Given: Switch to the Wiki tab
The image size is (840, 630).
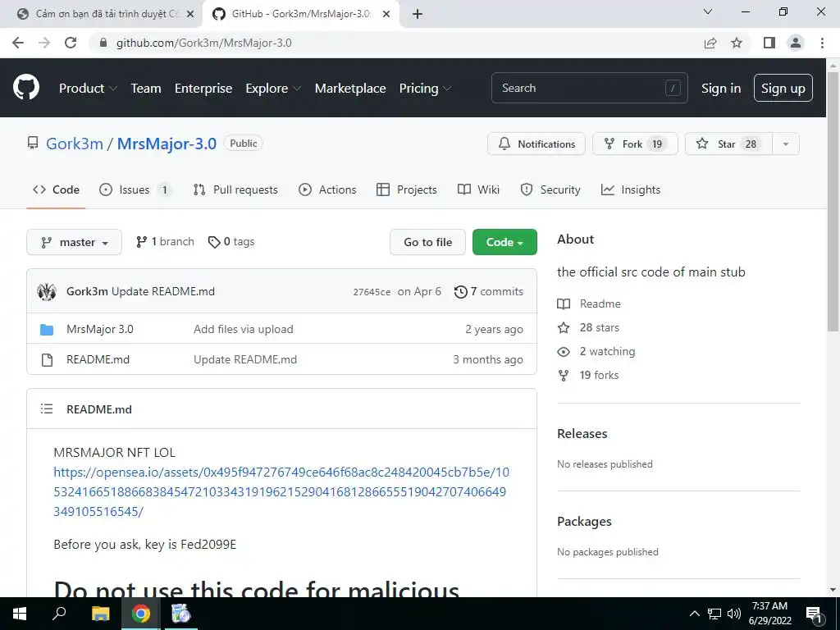Looking at the screenshot, I should tap(478, 189).
